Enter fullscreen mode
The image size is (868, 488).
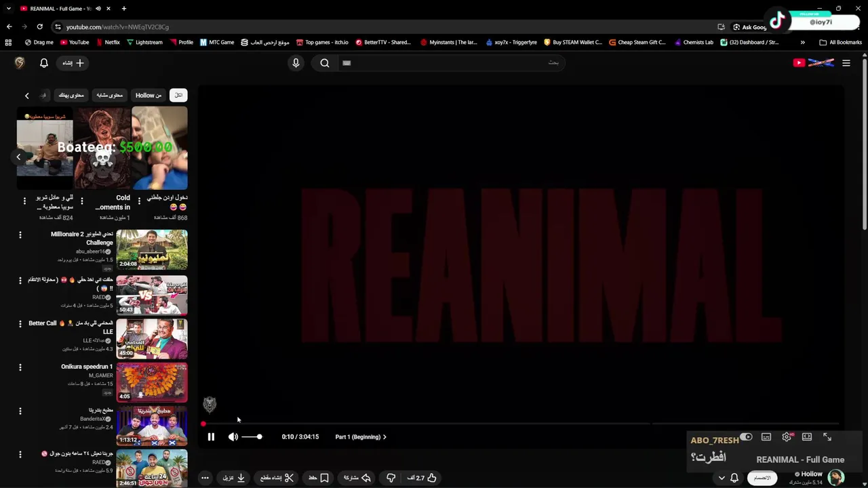(827, 437)
